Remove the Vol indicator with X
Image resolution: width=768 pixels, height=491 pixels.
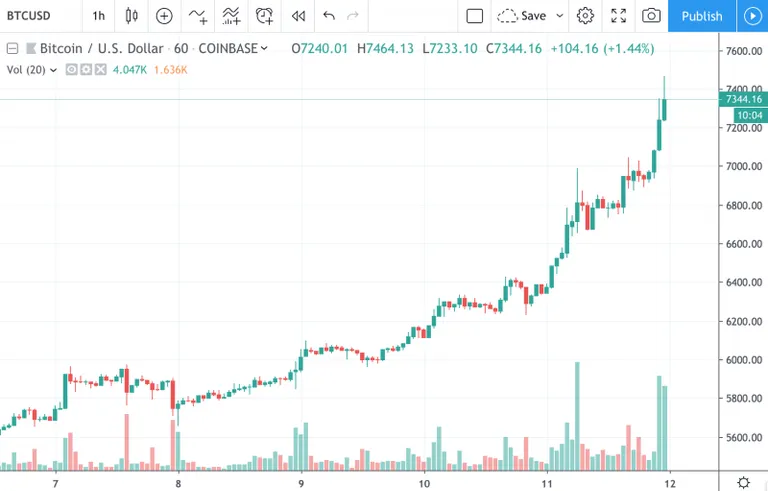(100, 70)
